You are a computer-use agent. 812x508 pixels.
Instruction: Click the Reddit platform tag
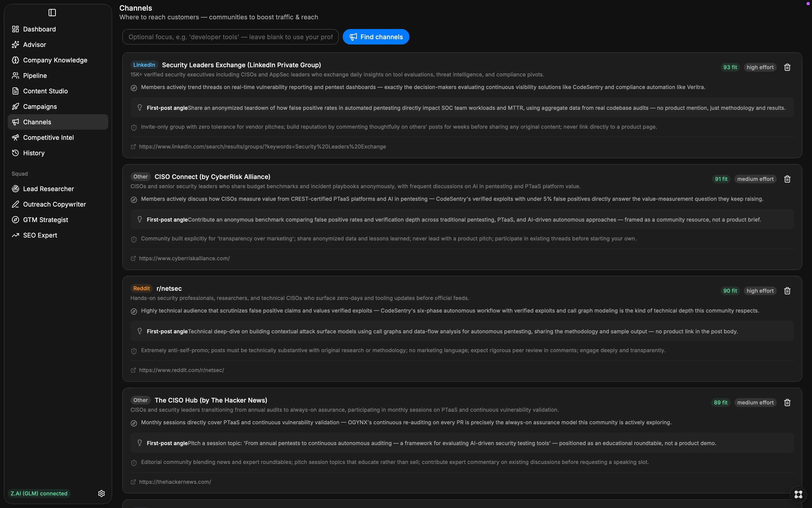(x=141, y=288)
